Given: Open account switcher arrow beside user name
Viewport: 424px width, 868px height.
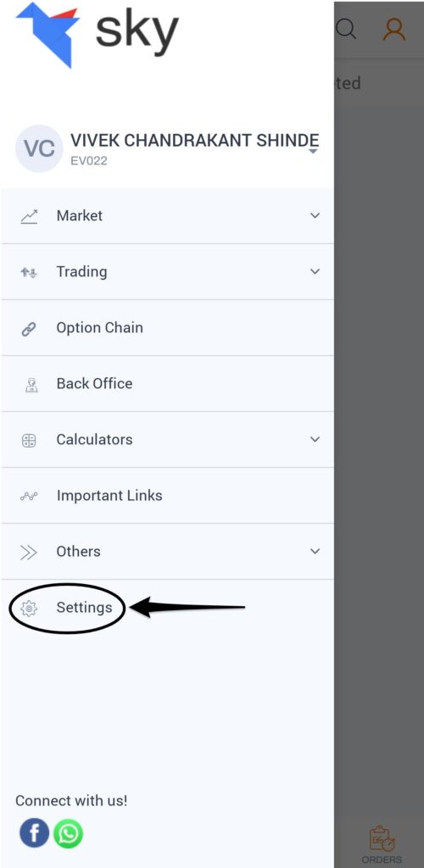Looking at the screenshot, I should click(x=313, y=151).
